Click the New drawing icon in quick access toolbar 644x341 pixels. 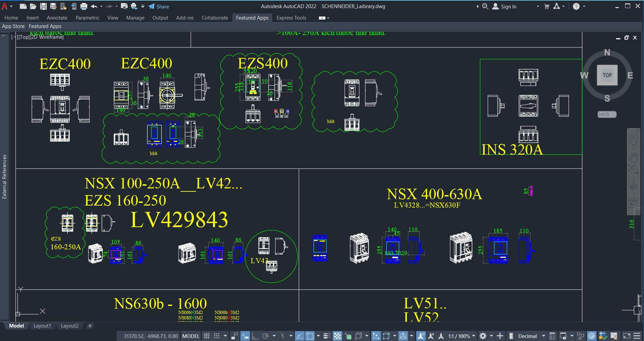click(x=23, y=6)
